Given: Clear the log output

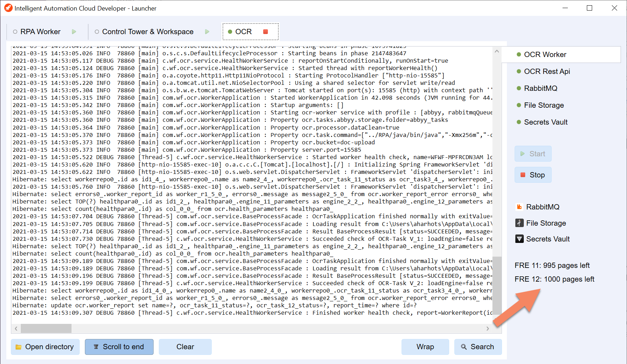Looking at the screenshot, I should coord(185,347).
